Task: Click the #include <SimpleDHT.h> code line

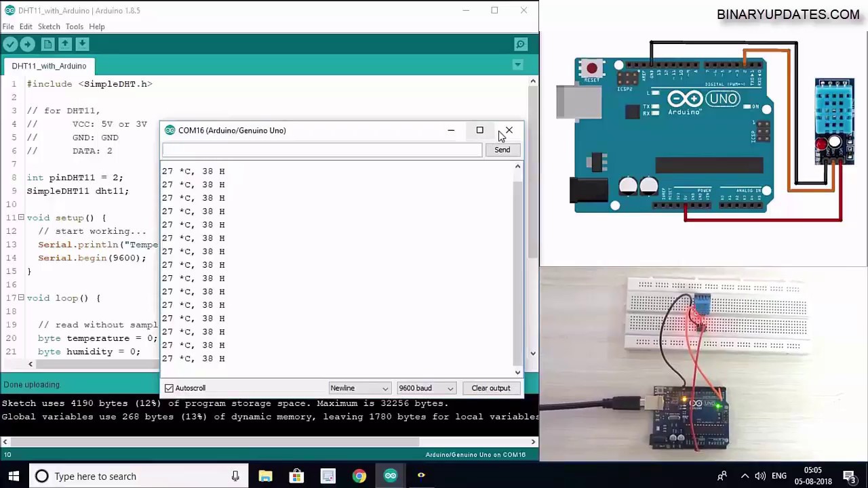Action: pyautogui.click(x=90, y=84)
